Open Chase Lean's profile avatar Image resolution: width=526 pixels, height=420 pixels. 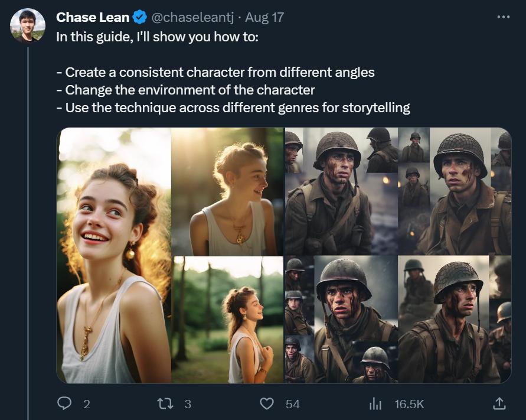point(28,25)
